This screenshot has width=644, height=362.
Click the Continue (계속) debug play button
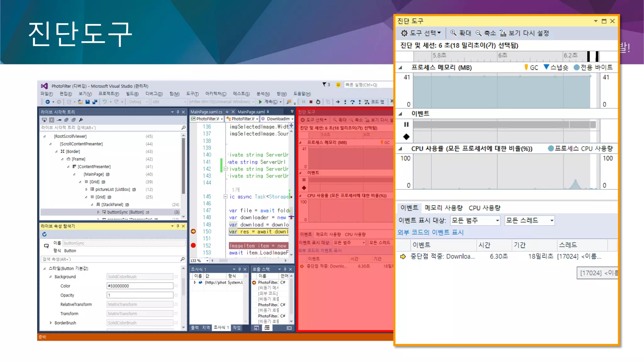(260, 102)
